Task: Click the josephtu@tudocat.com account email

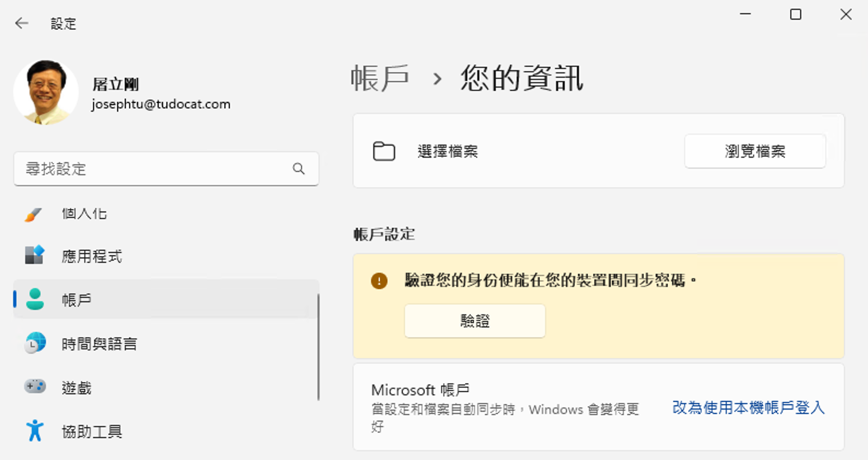Action: point(161,104)
